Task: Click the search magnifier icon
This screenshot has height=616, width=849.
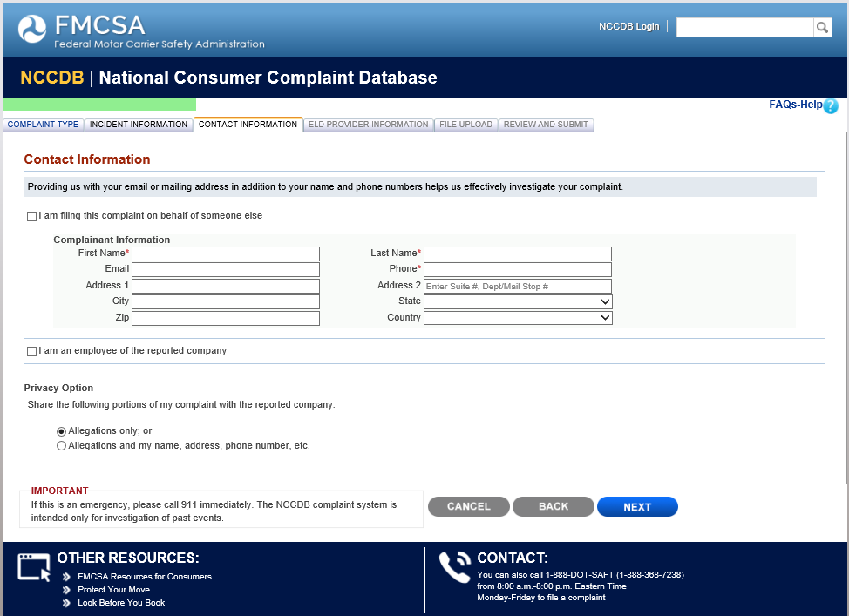Action: point(823,28)
